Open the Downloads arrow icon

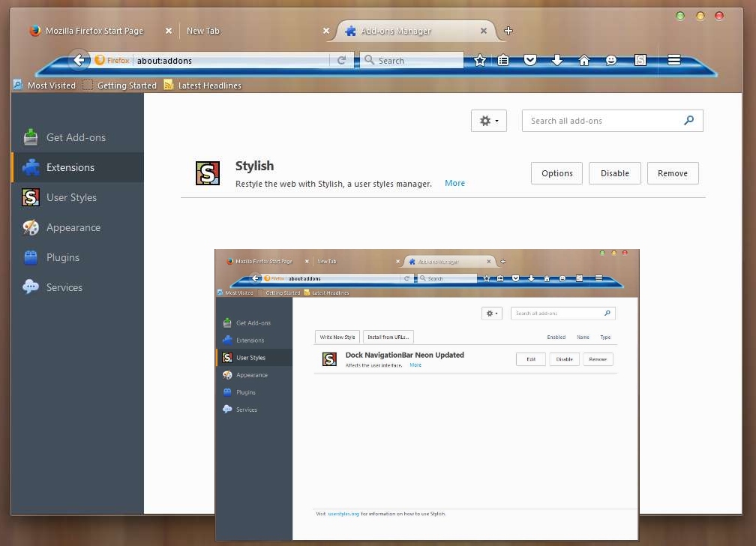(557, 60)
